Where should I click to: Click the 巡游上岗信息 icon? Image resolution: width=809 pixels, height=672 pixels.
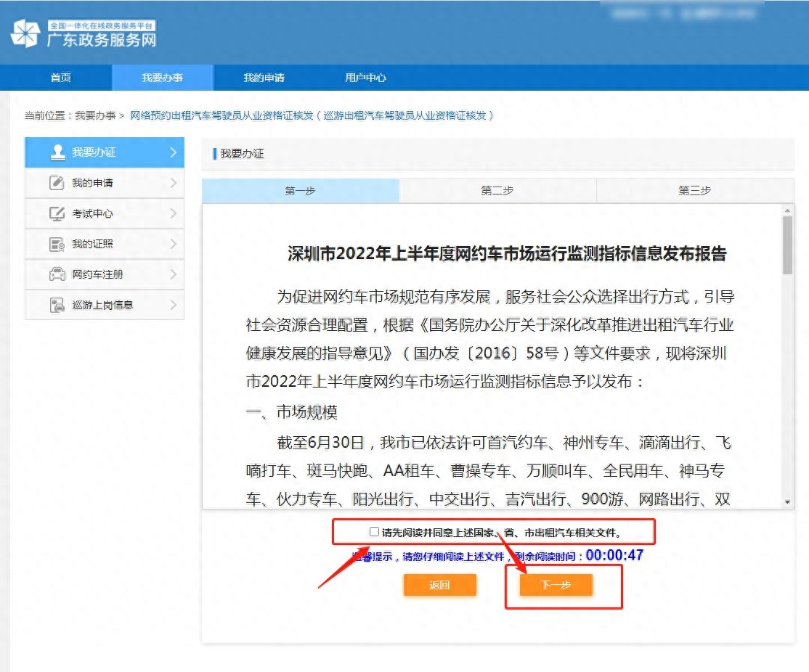pos(57,305)
